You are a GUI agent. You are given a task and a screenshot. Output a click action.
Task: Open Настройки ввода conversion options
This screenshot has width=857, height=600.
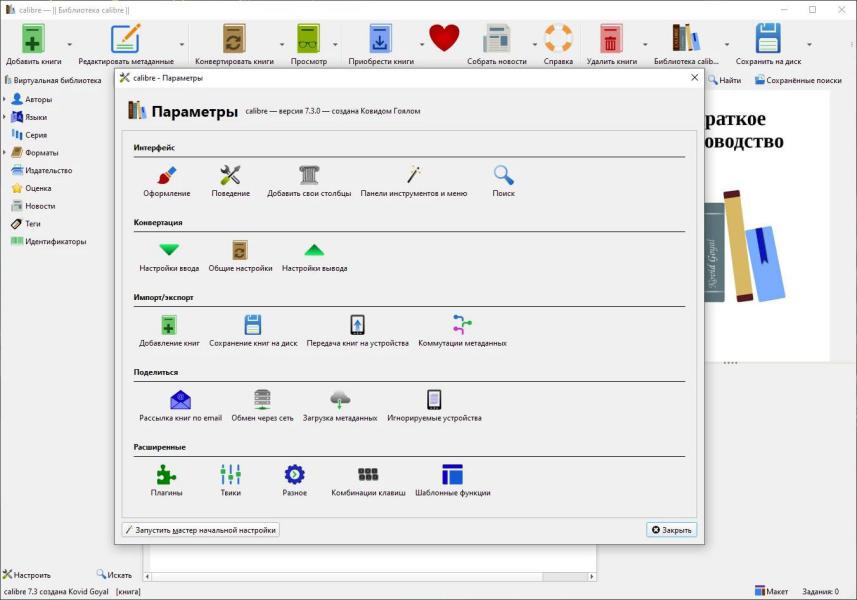[169, 256]
